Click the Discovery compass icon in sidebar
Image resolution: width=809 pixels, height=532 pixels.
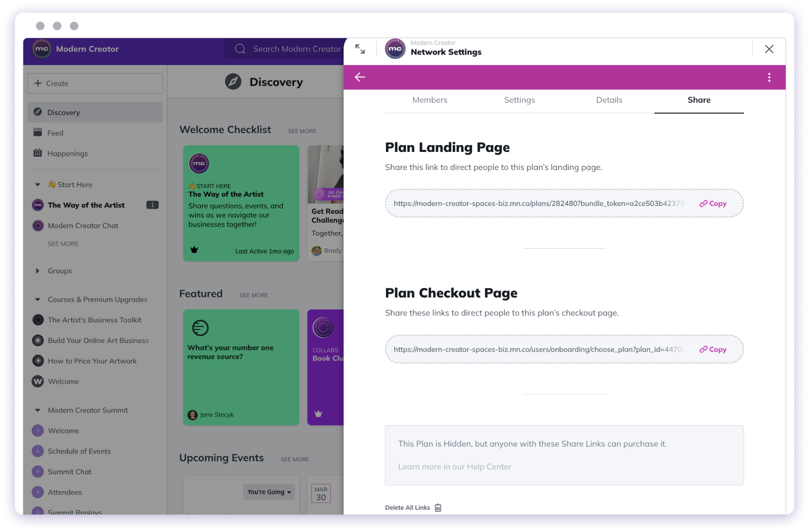tap(38, 112)
